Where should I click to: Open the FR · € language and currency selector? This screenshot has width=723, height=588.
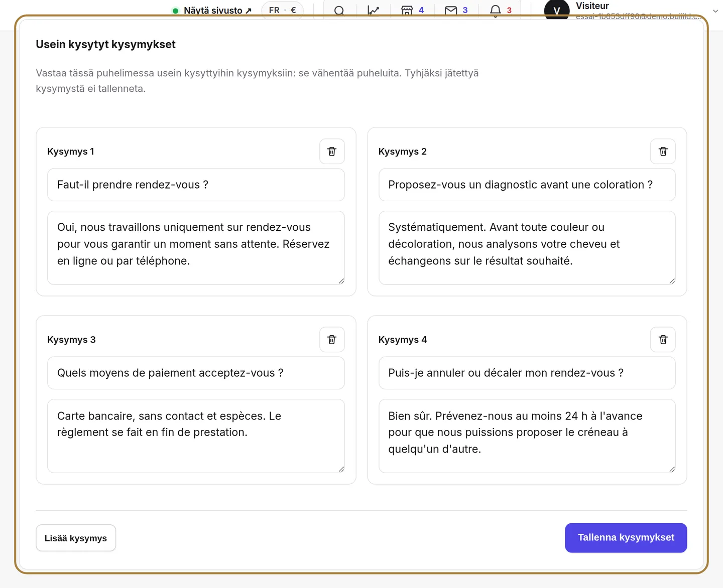click(283, 10)
